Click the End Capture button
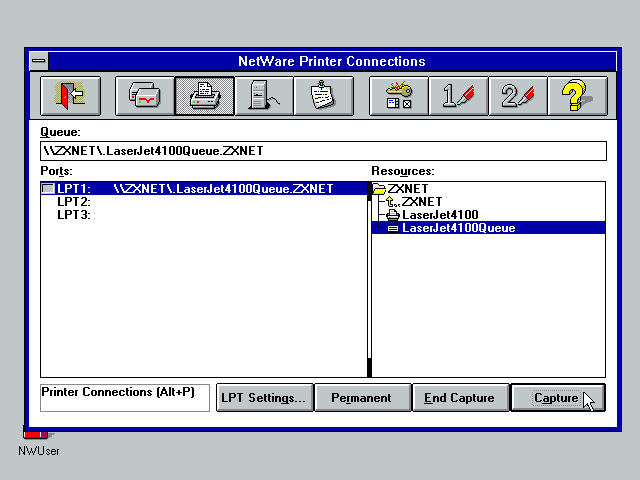Viewport: 640px width, 480px height. pos(460,398)
